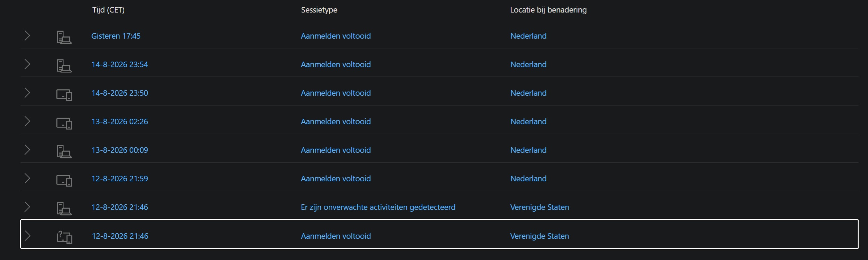Click the PC device icon for Gisteren 17:45
Viewport: 868px width, 260px height.
coord(64,37)
